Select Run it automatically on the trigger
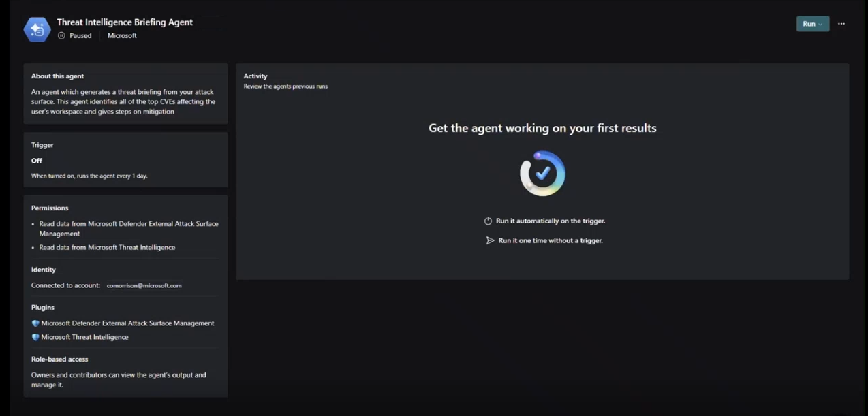Screen dimensions: 868x416 551,221
